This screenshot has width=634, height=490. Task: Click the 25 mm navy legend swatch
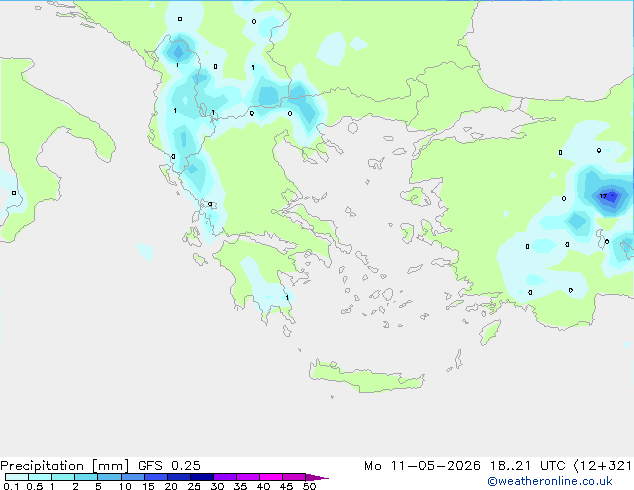click(x=202, y=477)
